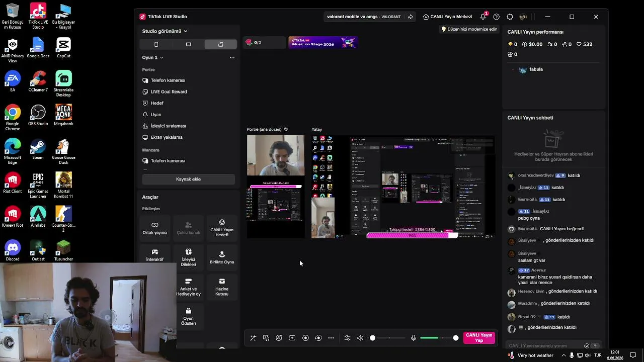Expand the Oyun 1 scene dropdown
Screen dimensions: 644x362
[152, 57]
